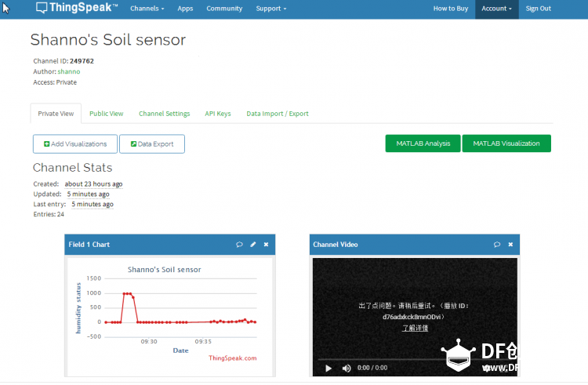Click the Channel ID 249762 text
This screenshot has width=588, height=385.
(x=64, y=60)
